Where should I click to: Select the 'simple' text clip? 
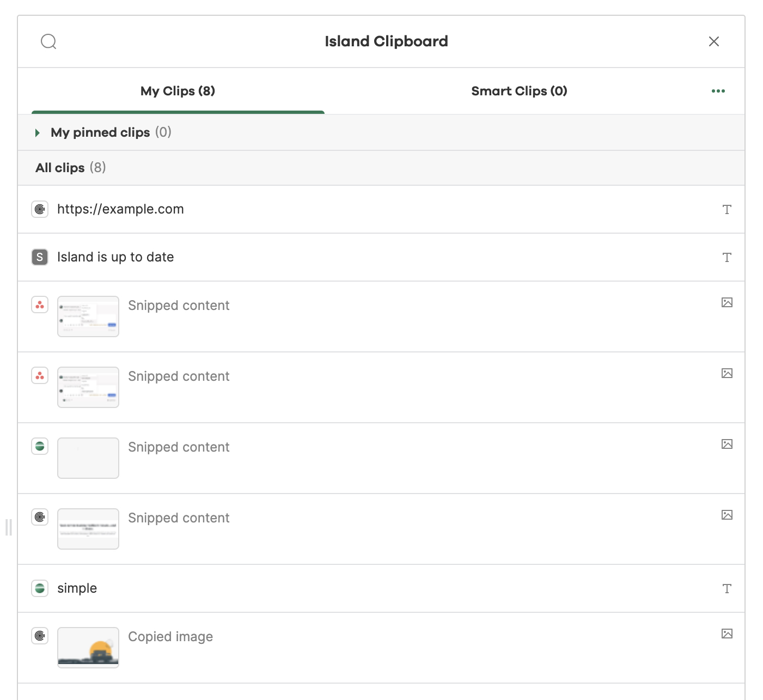pos(381,588)
